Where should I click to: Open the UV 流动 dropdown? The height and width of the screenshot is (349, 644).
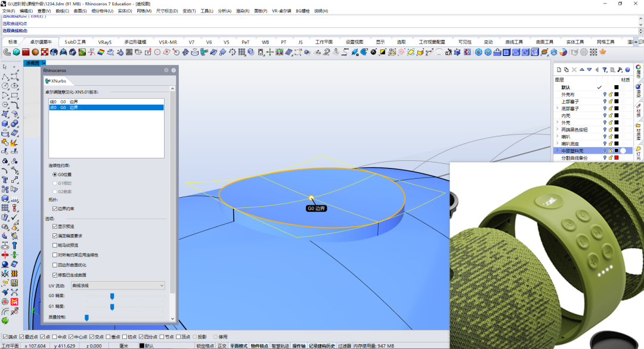(118, 285)
